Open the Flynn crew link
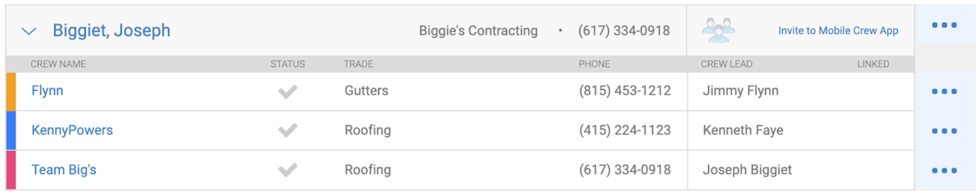The width and height of the screenshot is (980, 194). (48, 91)
